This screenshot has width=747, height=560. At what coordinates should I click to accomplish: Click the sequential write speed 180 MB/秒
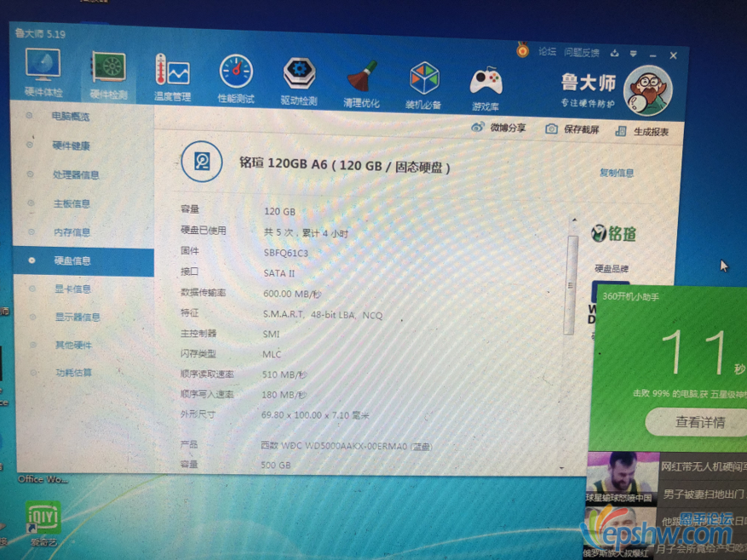tap(284, 395)
